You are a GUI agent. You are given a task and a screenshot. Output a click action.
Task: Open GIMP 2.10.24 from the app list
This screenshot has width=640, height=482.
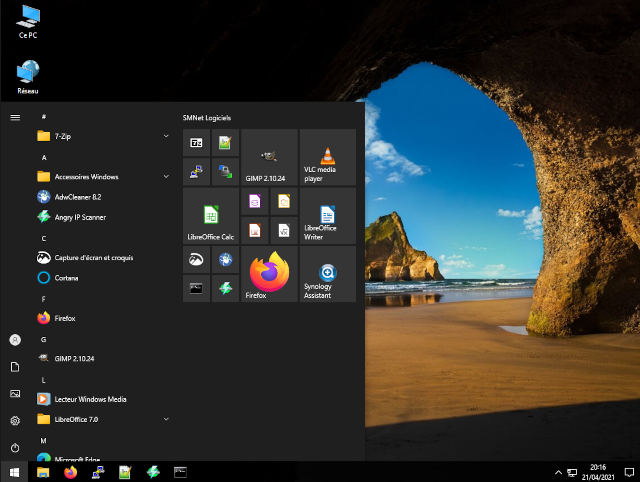point(102,358)
